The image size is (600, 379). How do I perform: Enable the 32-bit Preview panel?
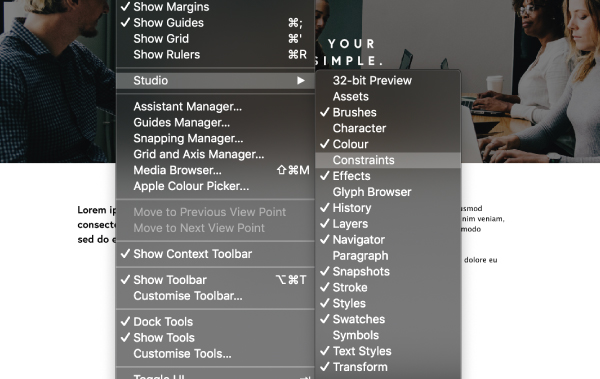(x=388, y=80)
